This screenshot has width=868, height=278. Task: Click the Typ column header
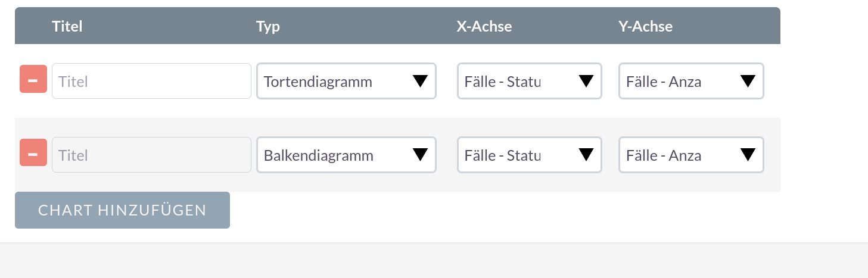(x=268, y=26)
